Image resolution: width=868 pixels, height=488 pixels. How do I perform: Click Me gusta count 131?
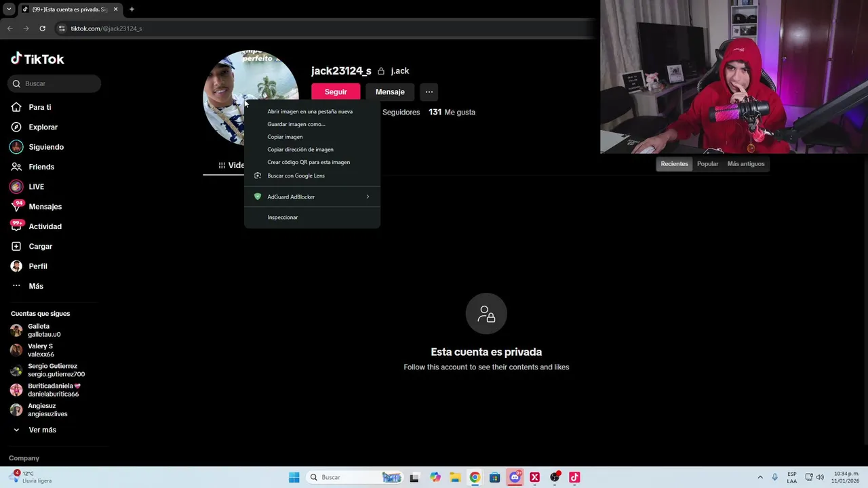(452, 112)
